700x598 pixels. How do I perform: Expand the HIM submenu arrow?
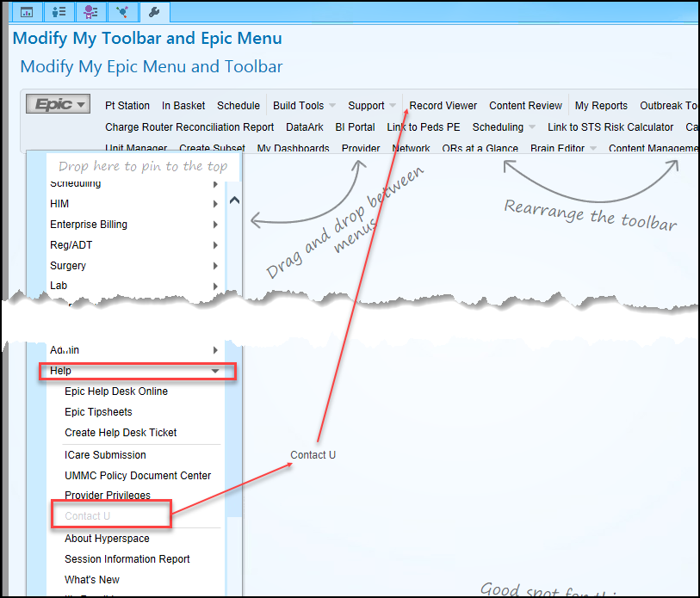tap(215, 204)
